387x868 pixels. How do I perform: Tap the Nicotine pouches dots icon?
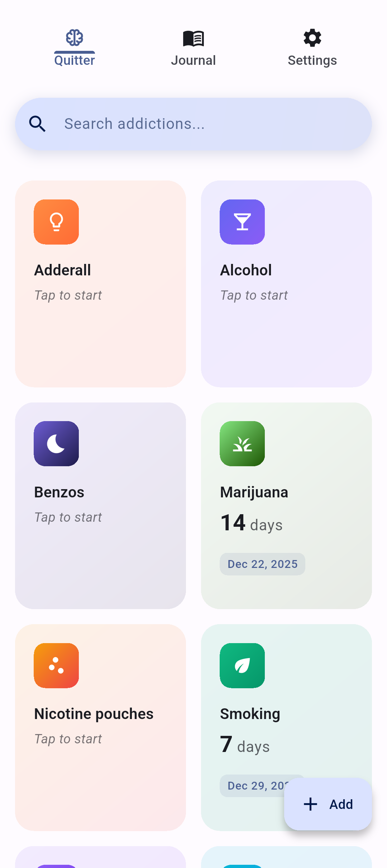[56, 666]
